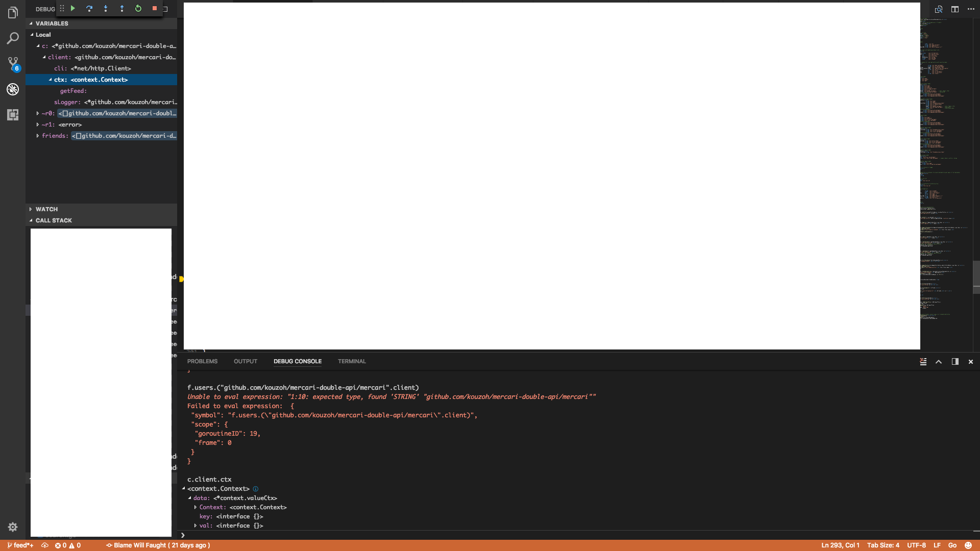Toggle maximize the bottom panel
The height and width of the screenshot is (551, 980).
(x=938, y=362)
